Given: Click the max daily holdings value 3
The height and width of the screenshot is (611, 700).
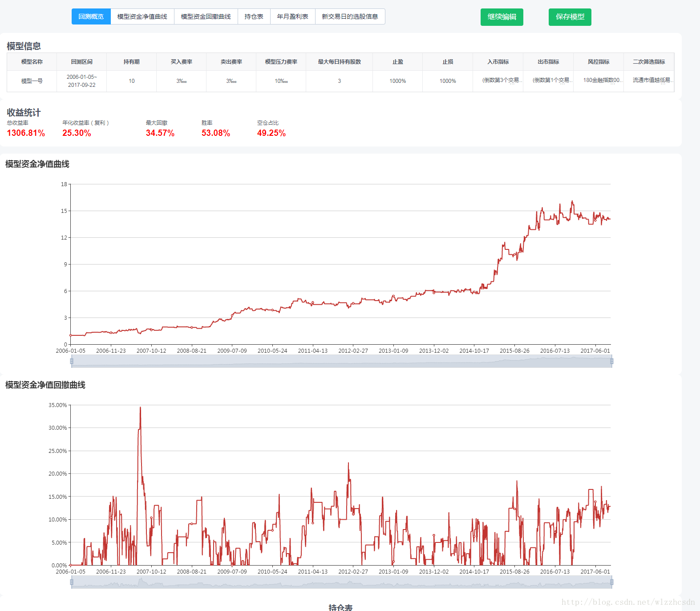Looking at the screenshot, I should [340, 81].
